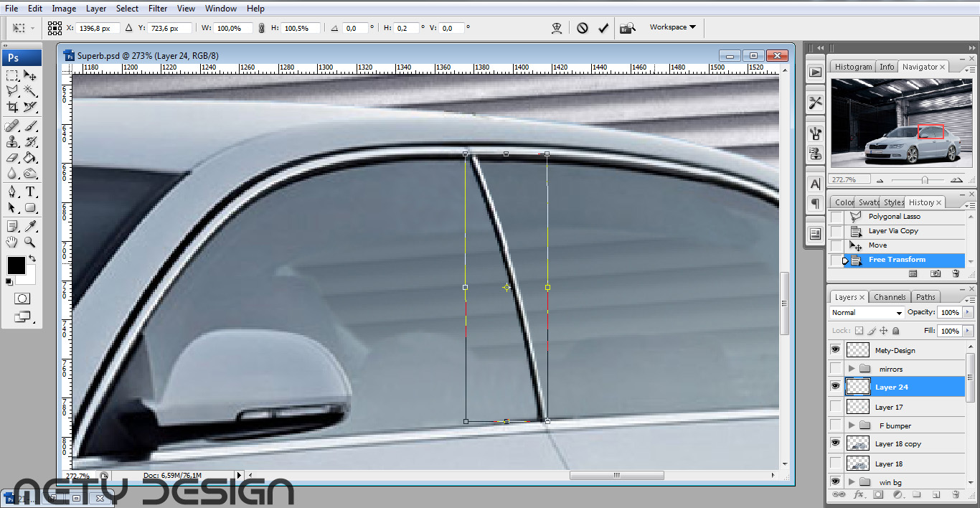Image resolution: width=980 pixels, height=508 pixels.
Task: Activate the Crop tool
Action: point(12,107)
